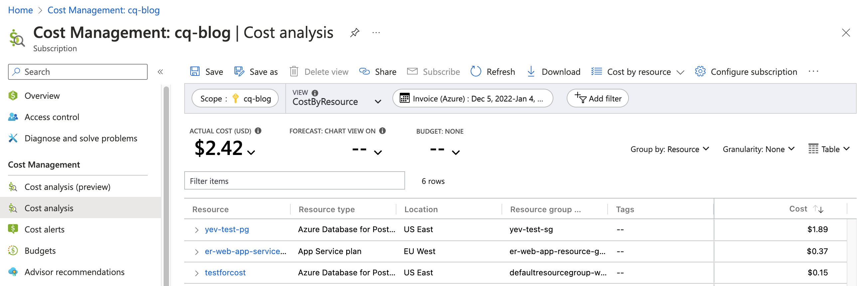
Task: Click the sidebar Search box
Action: tap(77, 72)
